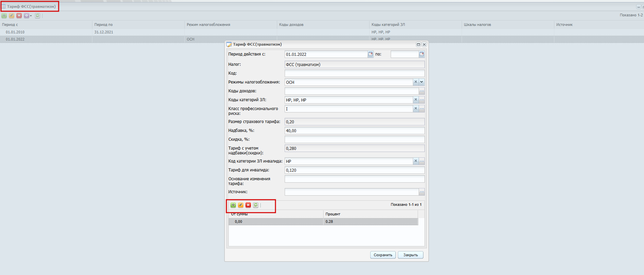Click the 'Сохранить' button
The height and width of the screenshot is (275, 644).
(383, 255)
